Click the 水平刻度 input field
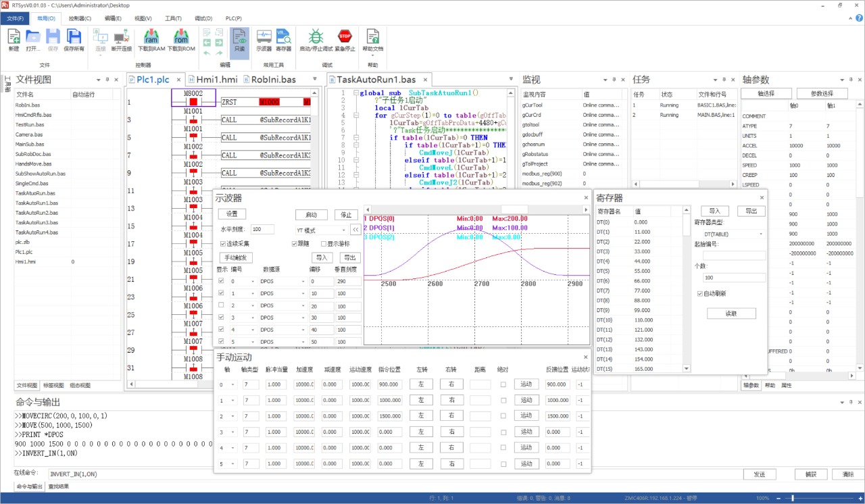The width and height of the screenshot is (865, 504). (262, 230)
